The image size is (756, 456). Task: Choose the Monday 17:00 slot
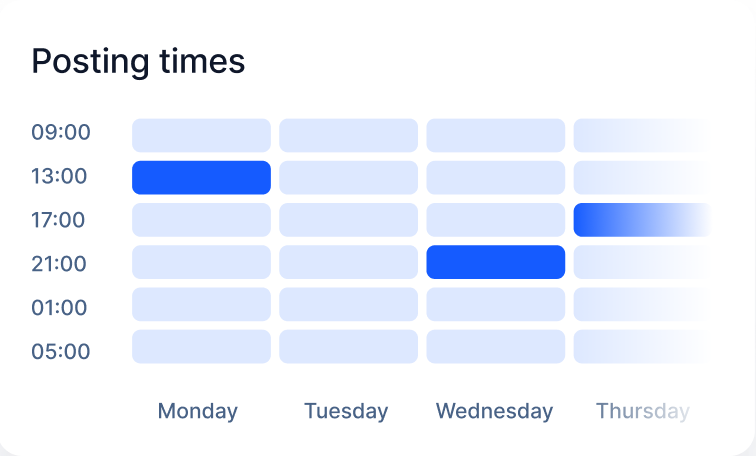tap(201, 220)
